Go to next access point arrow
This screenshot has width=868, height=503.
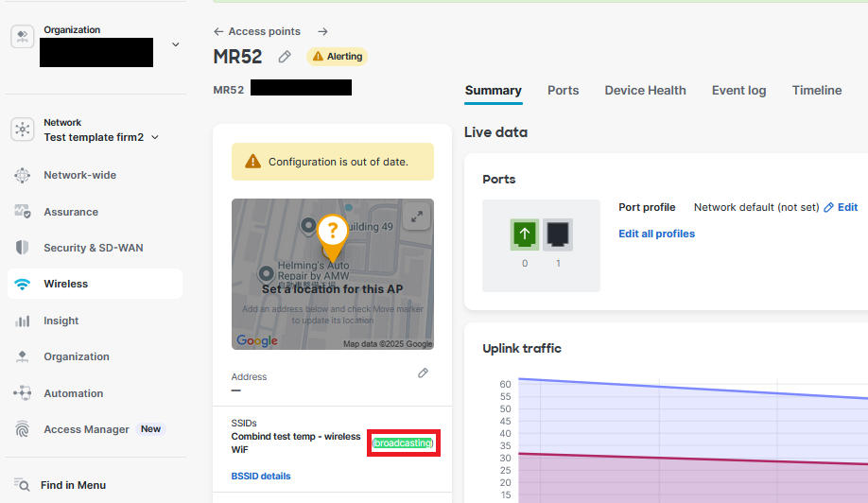coord(322,31)
